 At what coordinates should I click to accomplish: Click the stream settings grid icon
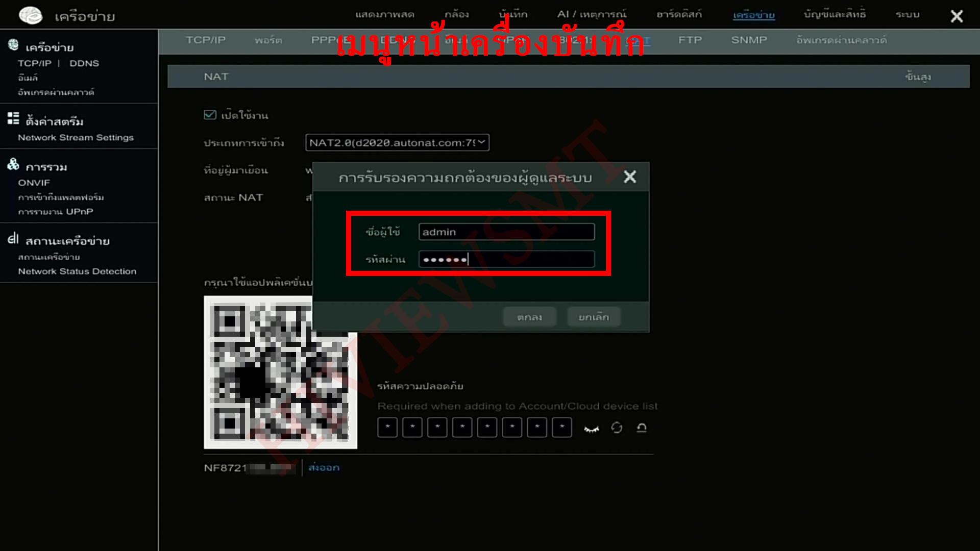coord(13,118)
